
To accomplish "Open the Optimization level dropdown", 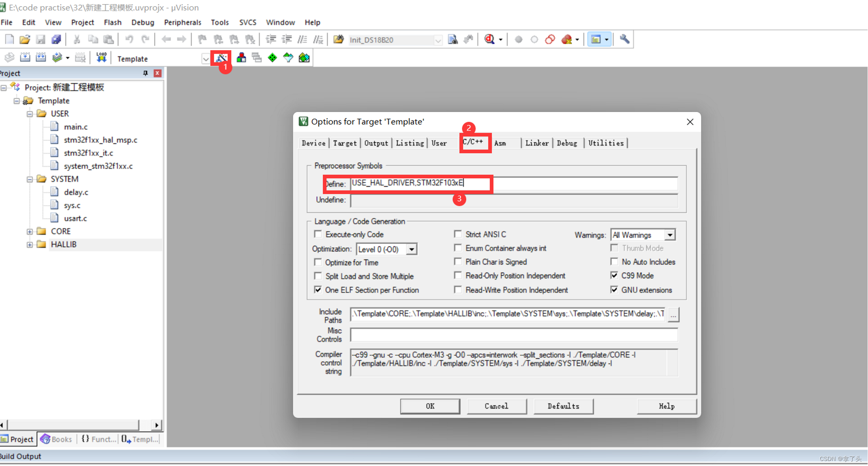I will click(412, 249).
